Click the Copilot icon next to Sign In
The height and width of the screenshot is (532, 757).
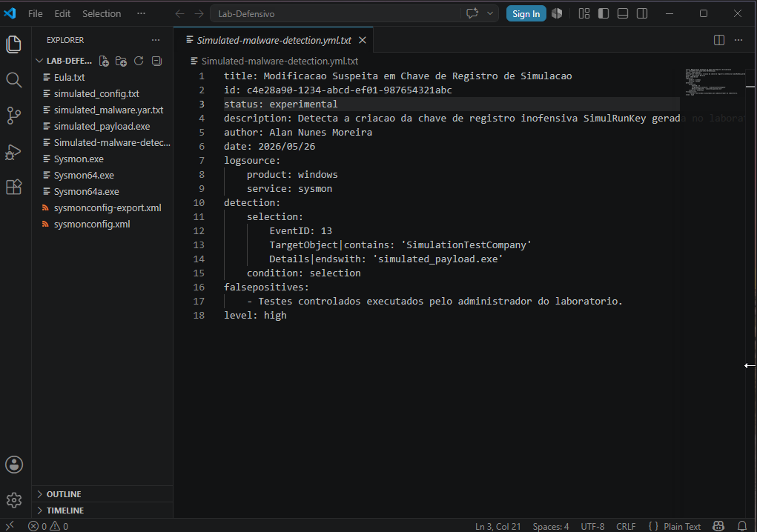[x=557, y=13]
